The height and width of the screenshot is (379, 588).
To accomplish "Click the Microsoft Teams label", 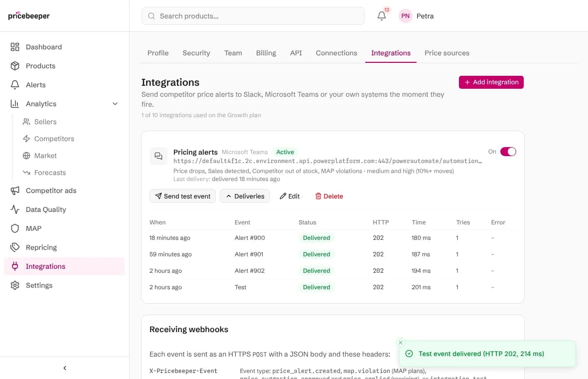I will click(245, 152).
